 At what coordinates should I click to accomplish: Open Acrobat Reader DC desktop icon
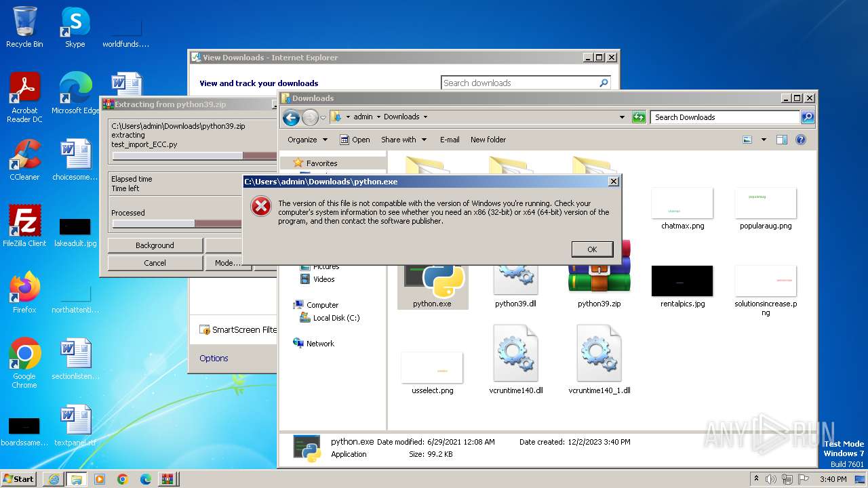(x=24, y=98)
